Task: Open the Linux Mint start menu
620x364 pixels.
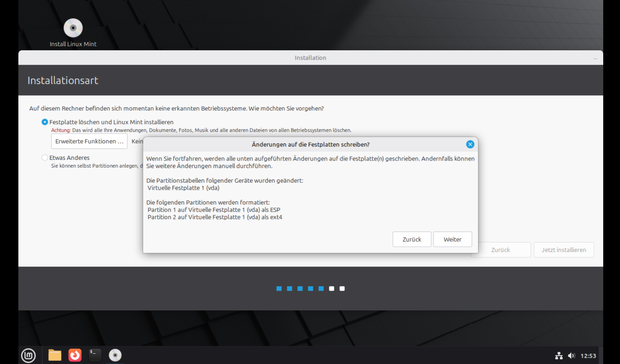Action: point(28,355)
